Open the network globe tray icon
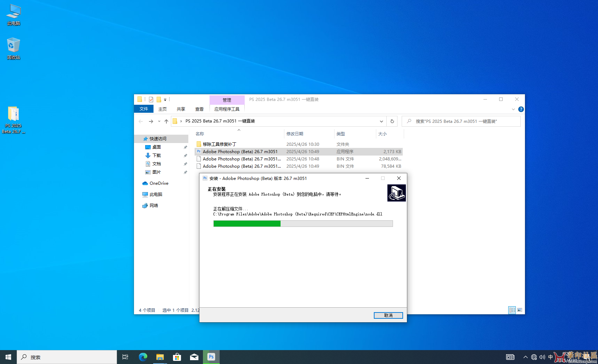Screen dimensions: 598x364 [534, 357]
